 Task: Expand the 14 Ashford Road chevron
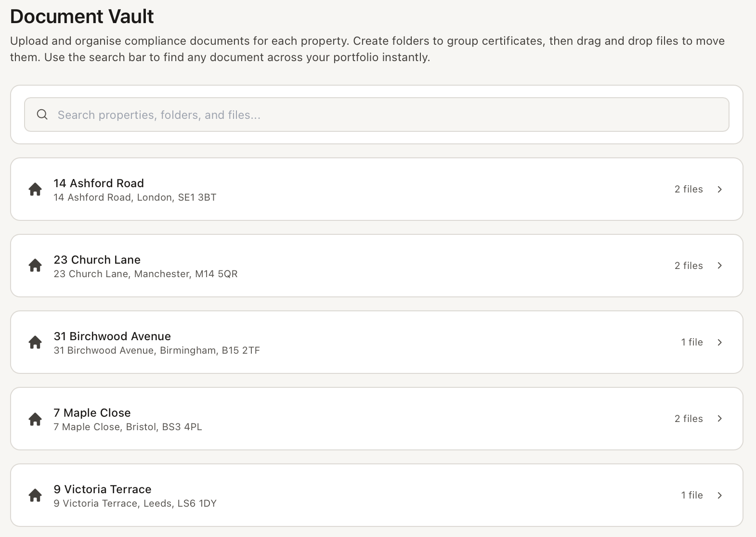tap(720, 189)
